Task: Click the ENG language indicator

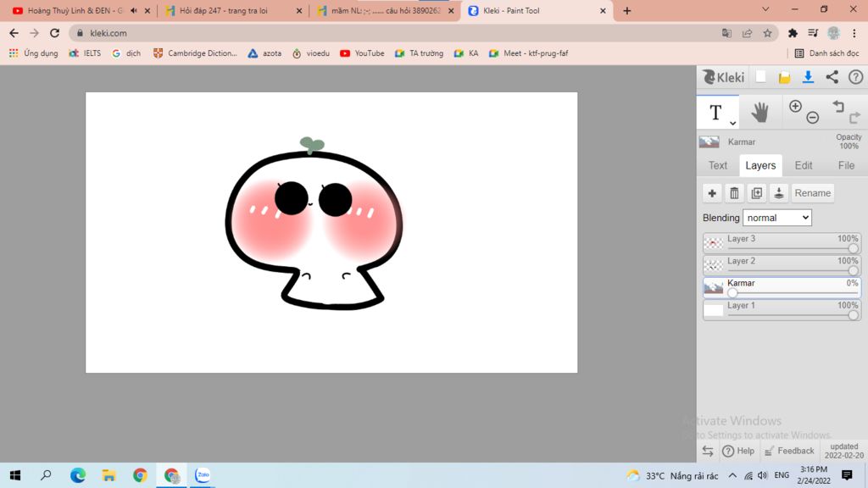Action: pos(782,475)
